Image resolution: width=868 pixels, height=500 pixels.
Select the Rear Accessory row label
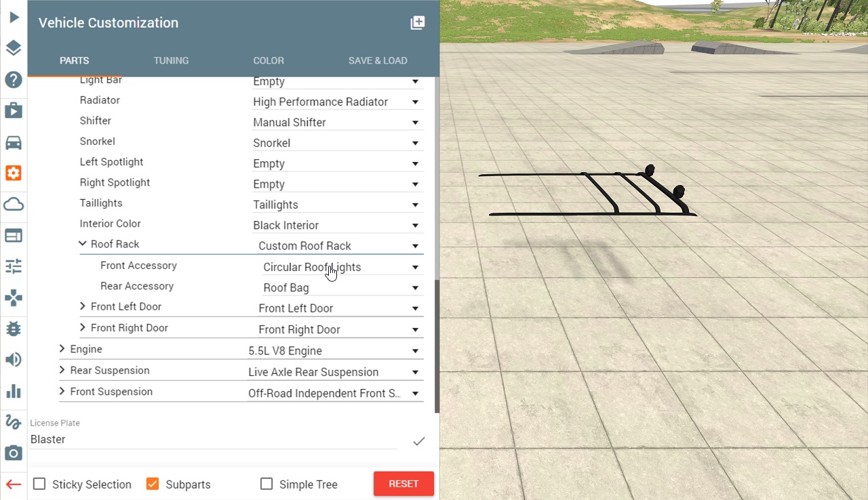137,286
